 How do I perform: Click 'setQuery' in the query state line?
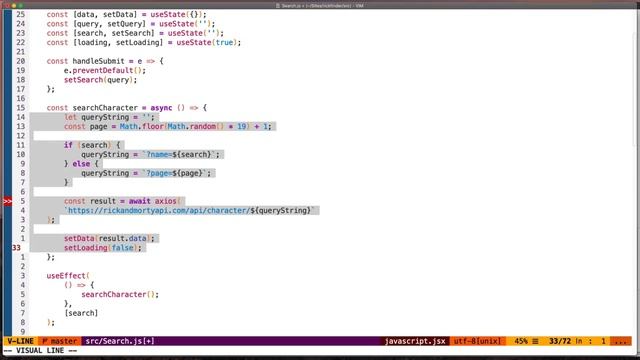pyautogui.click(x=124, y=24)
